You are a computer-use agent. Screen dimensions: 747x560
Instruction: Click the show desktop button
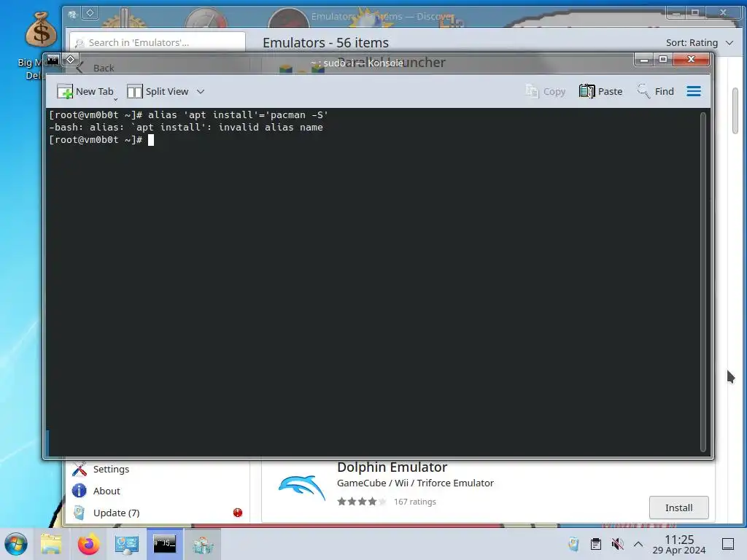728,544
